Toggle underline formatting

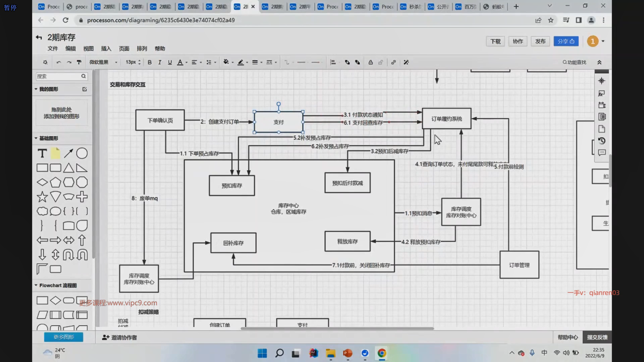pyautogui.click(x=170, y=62)
